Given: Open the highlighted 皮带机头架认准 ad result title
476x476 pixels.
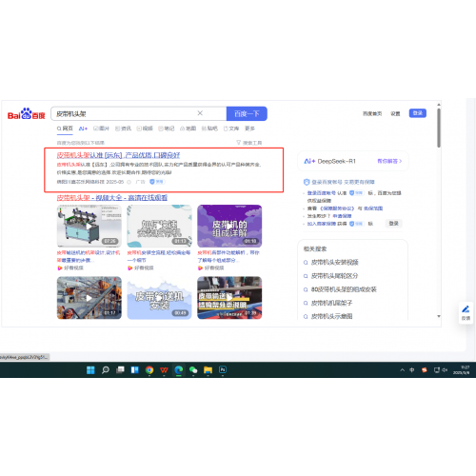Looking at the screenshot, I should click(118, 155).
